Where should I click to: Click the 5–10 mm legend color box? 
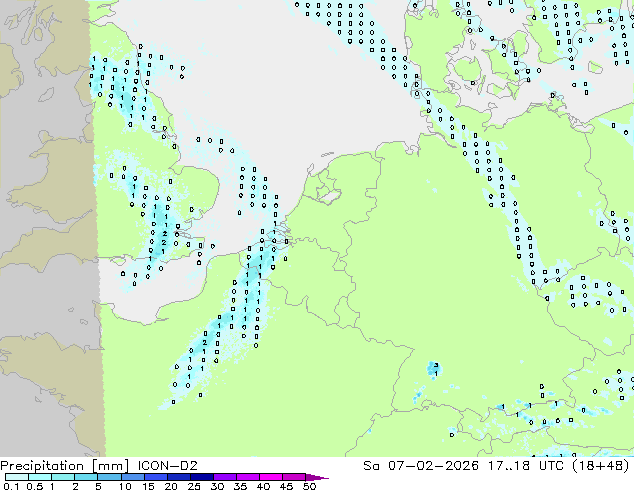pyautogui.click(x=109, y=477)
